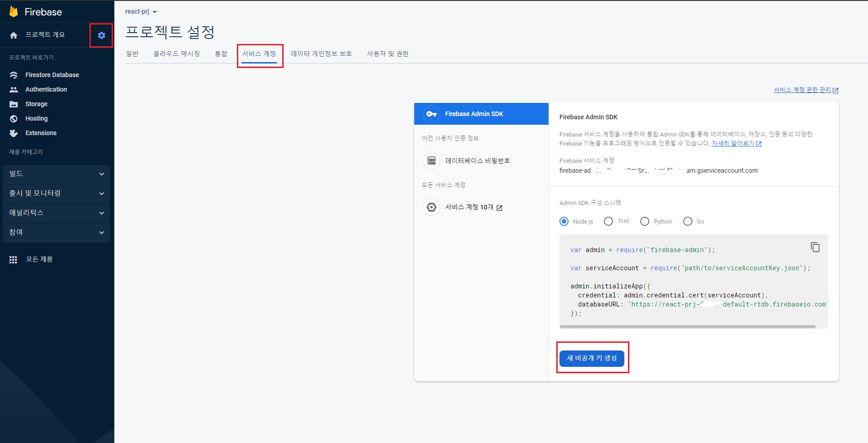Click the 모든 제품 grid icon
This screenshot has height=443, width=868.
pyautogui.click(x=13, y=259)
